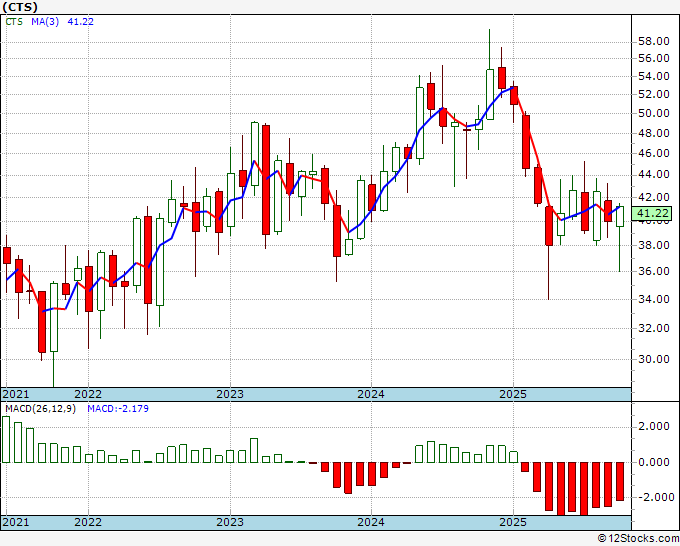This screenshot has width=680, height=546.
Task: Click 2023 on the MACD panel time axis
Action: tap(230, 522)
